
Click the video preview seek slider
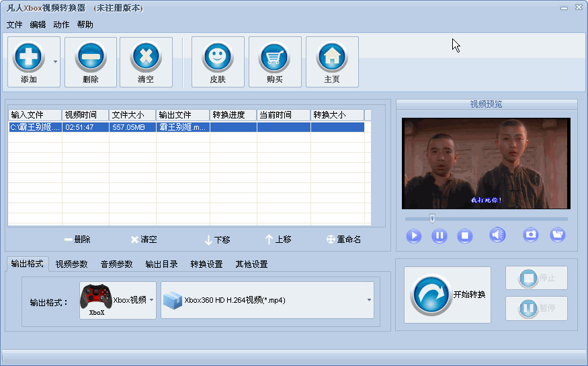click(x=487, y=218)
